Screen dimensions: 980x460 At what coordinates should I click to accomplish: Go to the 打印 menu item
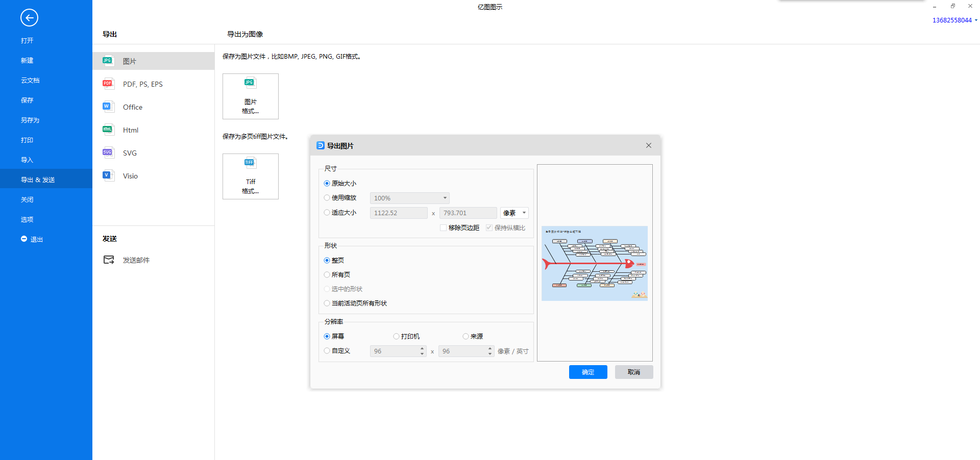click(27, 140)
